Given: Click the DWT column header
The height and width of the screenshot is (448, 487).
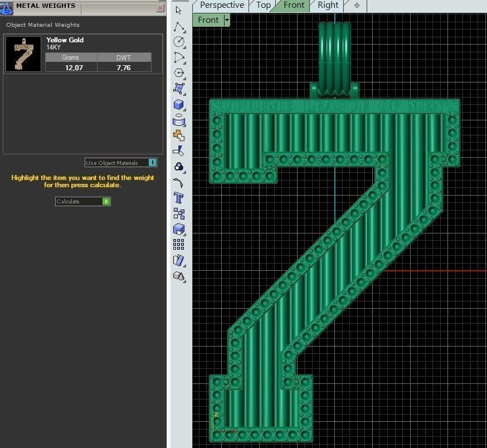Looking at the screenshot, I should coord(124,57).
